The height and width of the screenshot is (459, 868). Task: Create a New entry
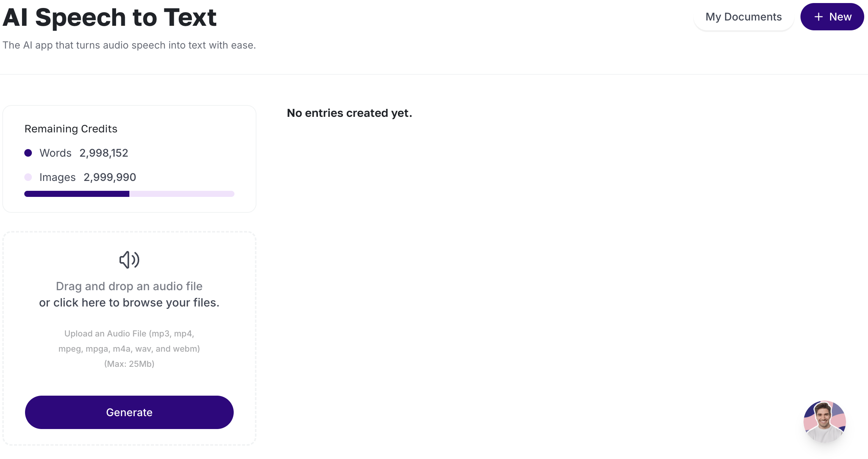click(x=832, y=17)
